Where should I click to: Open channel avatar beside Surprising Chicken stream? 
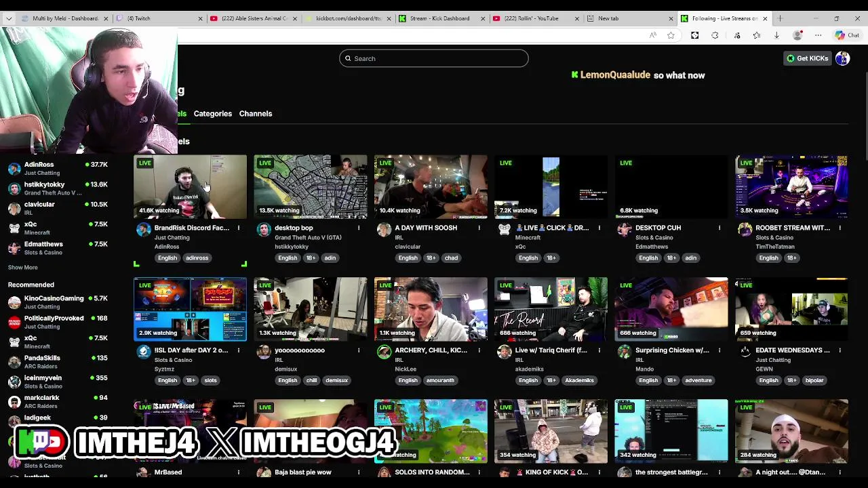pos(625,352)
